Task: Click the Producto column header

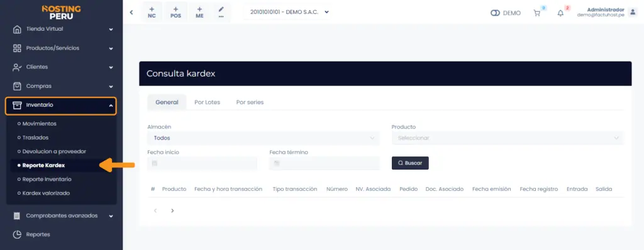Action: [x=174, y=189]
